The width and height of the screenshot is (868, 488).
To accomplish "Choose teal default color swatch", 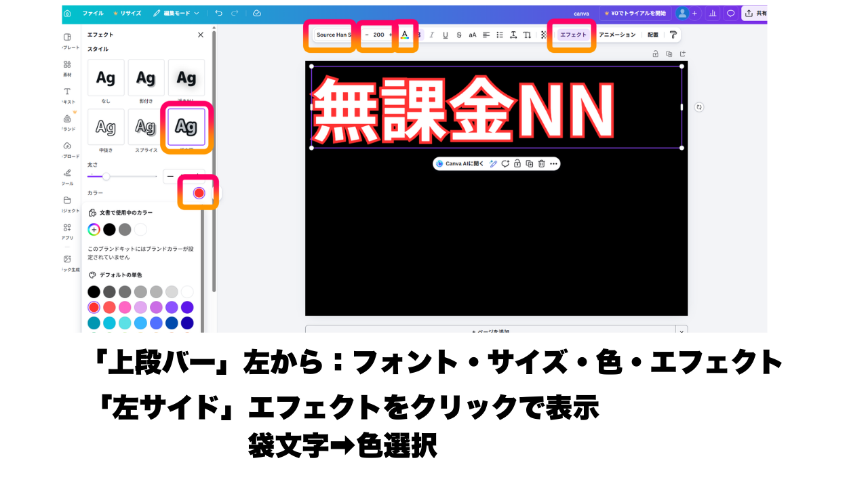I will 94,323.
